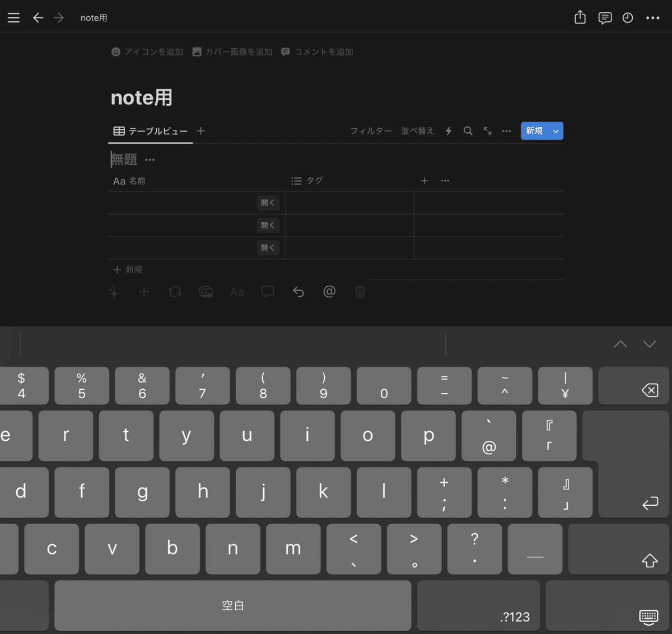Open the three-dot menu beside 無題
672x634 pixels.
[150, 160]
